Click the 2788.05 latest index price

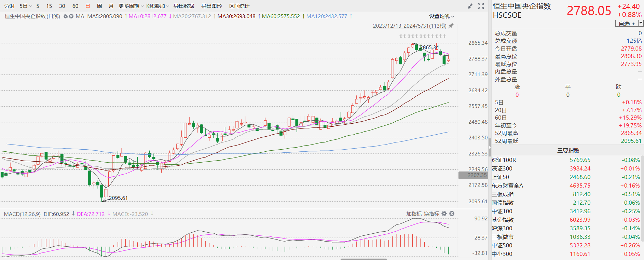click(589, 11)
